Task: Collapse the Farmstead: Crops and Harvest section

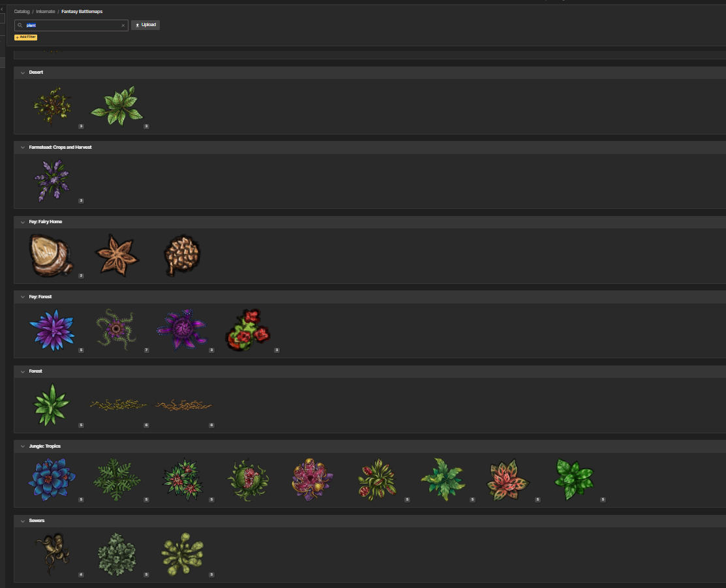Action: (x=23, y=147)
